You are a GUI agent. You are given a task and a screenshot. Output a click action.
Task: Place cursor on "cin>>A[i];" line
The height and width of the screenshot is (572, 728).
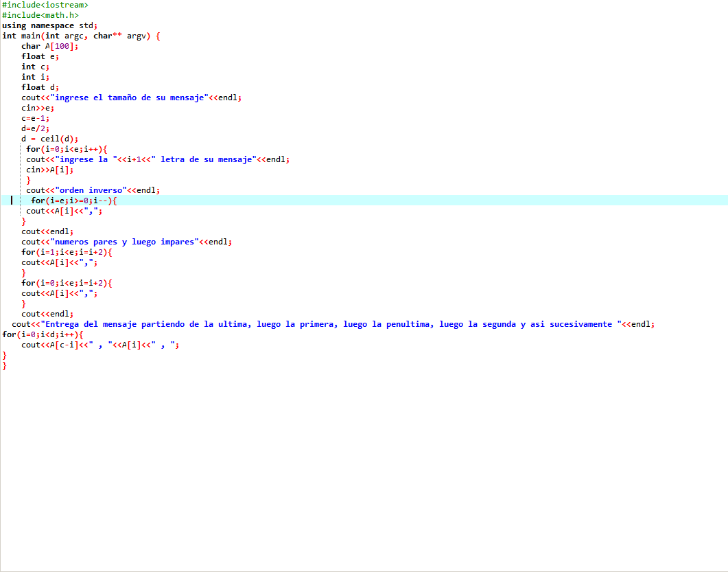pyautogui.click(x=49, y=170)
